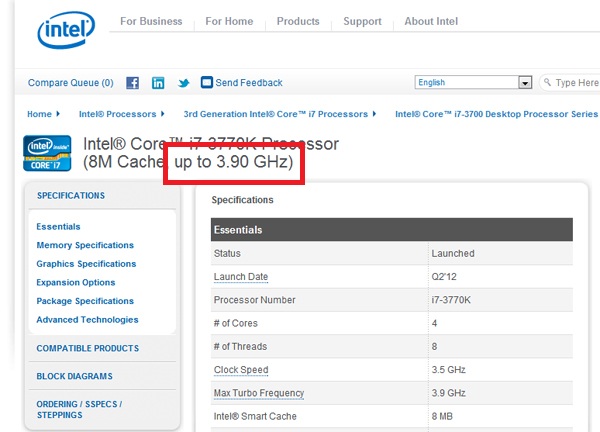Share page on Facebook icon
600x432 pixels.
[132, 83]
